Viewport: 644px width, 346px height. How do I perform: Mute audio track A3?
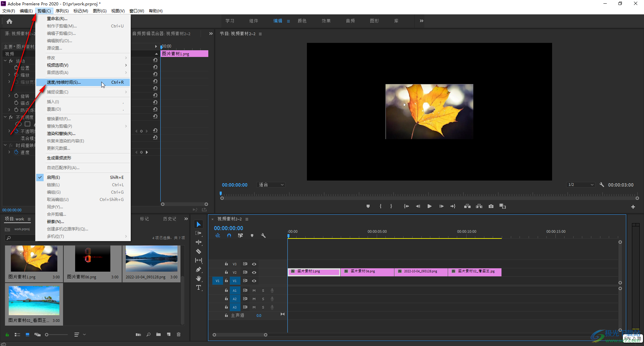(x=254, y=307)
